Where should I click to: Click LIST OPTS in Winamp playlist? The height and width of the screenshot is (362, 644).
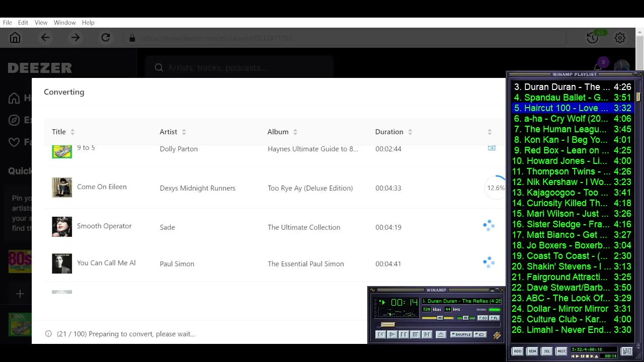pyautogui.click(x=627, y=351)
